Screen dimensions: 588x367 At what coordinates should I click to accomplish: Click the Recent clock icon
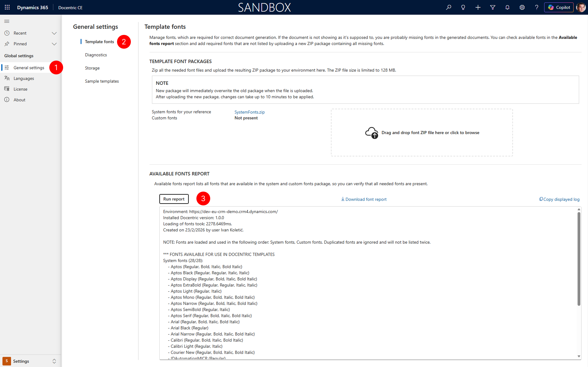click(x=7, y=33)
